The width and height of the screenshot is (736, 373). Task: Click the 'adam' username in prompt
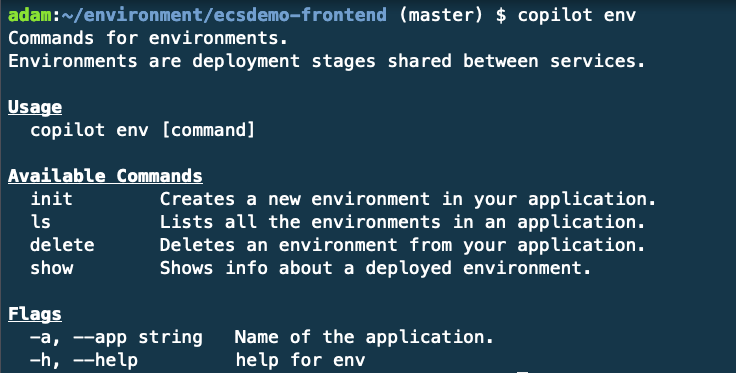[30, 15]
